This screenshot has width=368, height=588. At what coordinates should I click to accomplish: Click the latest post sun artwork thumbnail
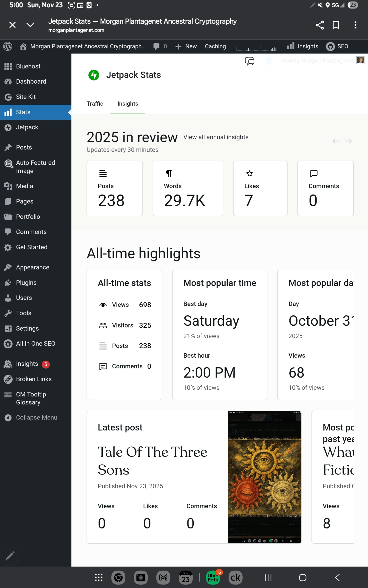264,477
